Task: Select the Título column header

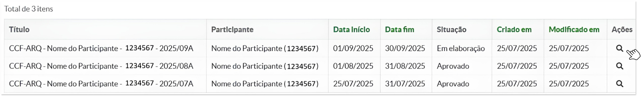Action: (x=19, y=30)
